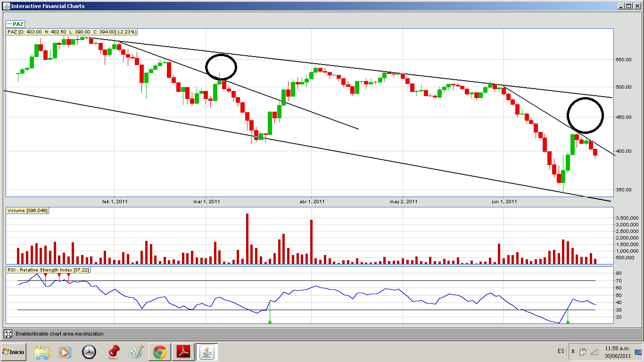Viewport: 644px width, 362px height.
Task: Click the 'feb 1, 2011' date label
Action: pyautogui.click(x=115, y=201)
